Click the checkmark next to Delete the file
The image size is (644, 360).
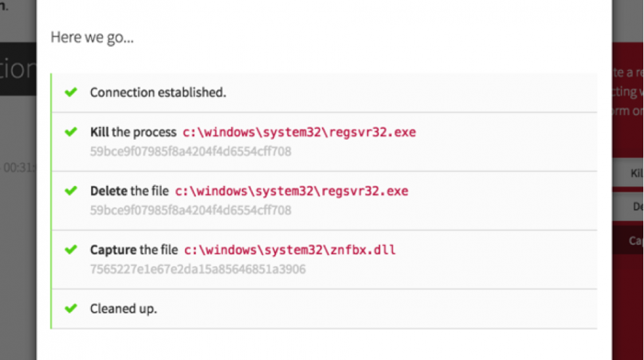(x=71, y=191)
